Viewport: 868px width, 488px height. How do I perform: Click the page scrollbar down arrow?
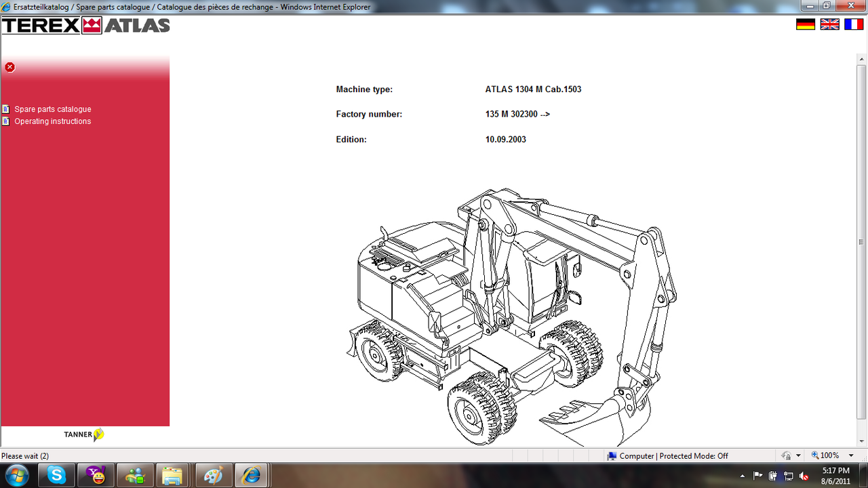[861, 441]
